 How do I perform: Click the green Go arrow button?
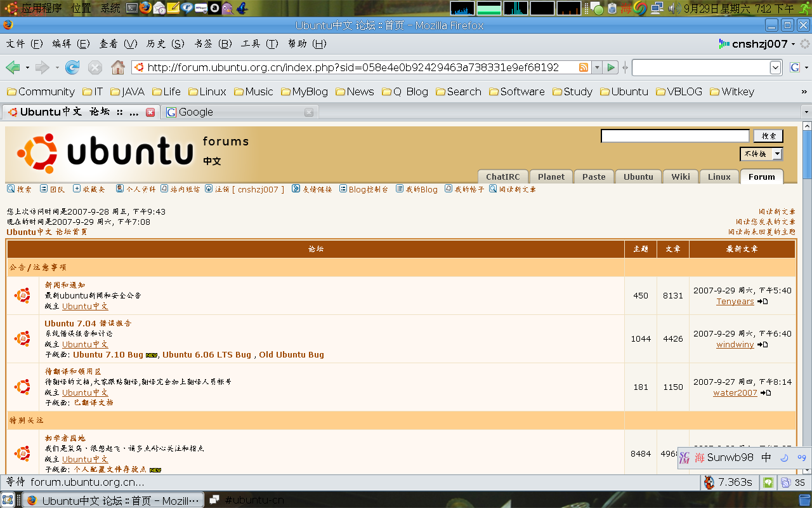point(610,67)
